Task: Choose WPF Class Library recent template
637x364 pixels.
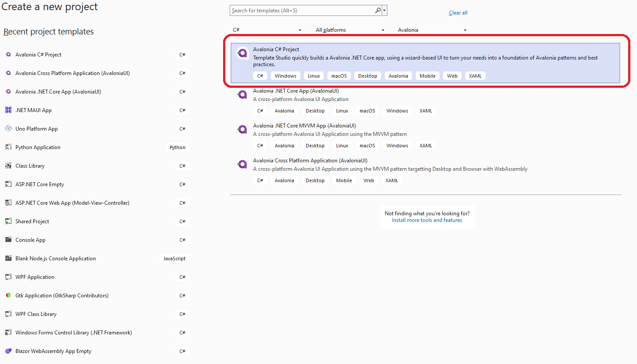Action: tap(96, 314)
